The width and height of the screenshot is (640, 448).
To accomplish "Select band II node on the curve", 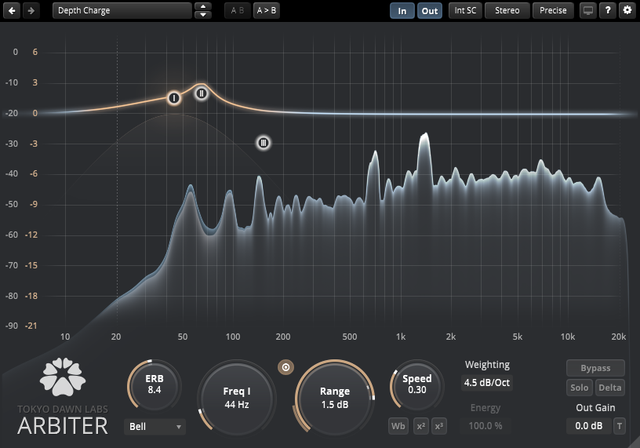I will coord(201,93).
